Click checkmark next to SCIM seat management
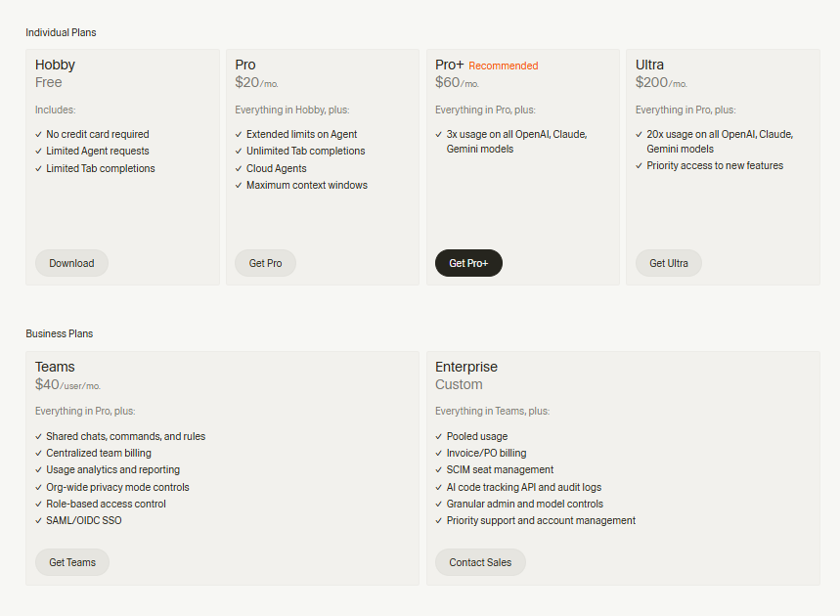840x616 pixels. 439,470
